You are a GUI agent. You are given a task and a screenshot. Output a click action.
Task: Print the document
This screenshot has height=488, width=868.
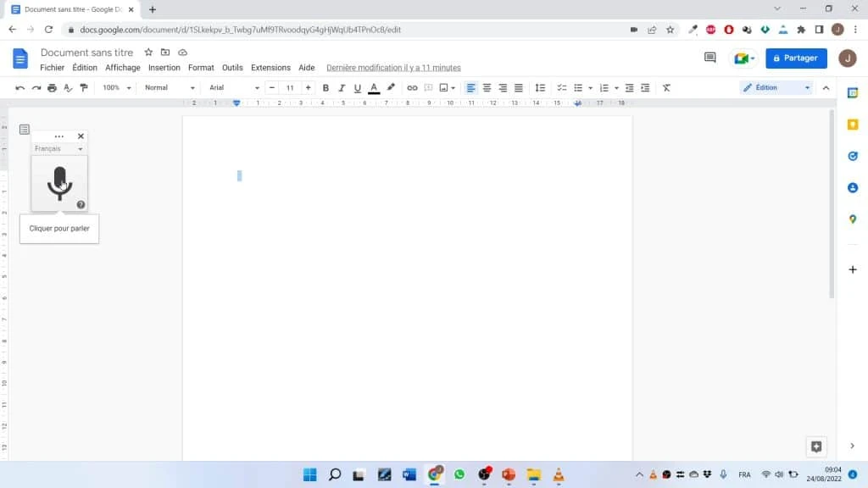(x=52, y=88)
